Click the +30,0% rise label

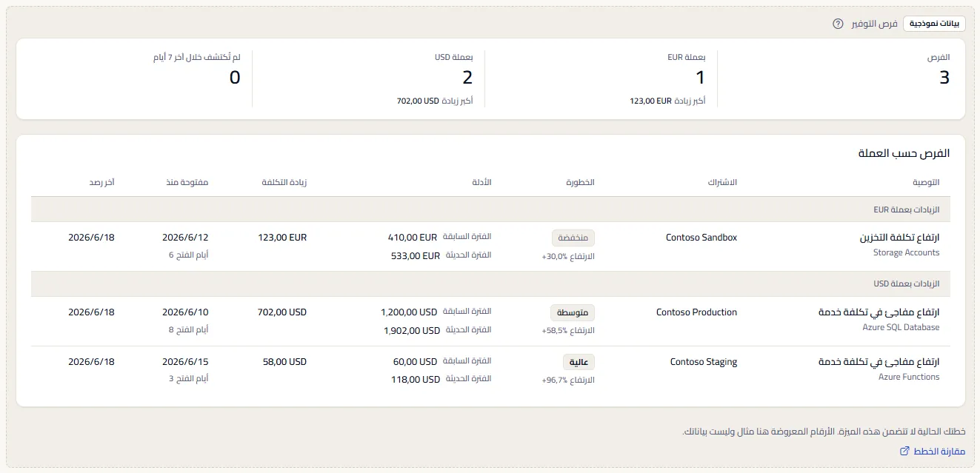point(568,256)
